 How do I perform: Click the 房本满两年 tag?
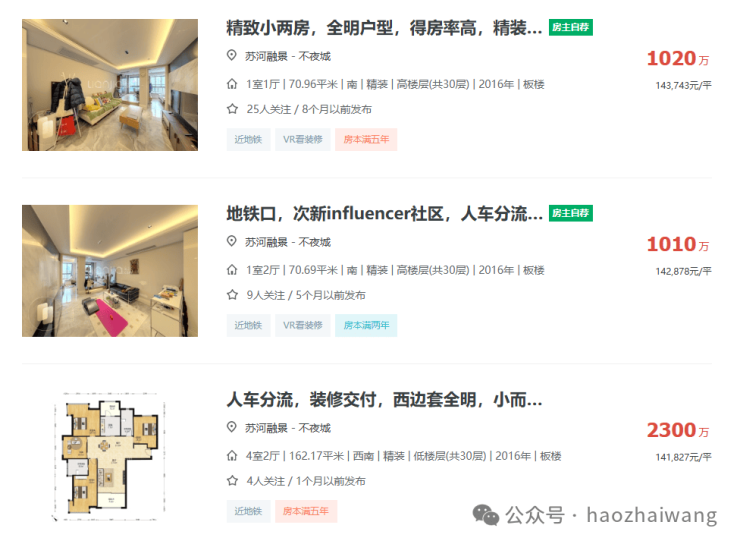366,325
